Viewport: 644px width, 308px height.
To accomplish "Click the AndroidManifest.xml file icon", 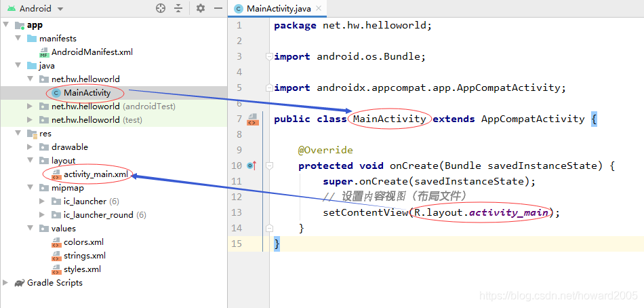I will (x=44, y=53).
